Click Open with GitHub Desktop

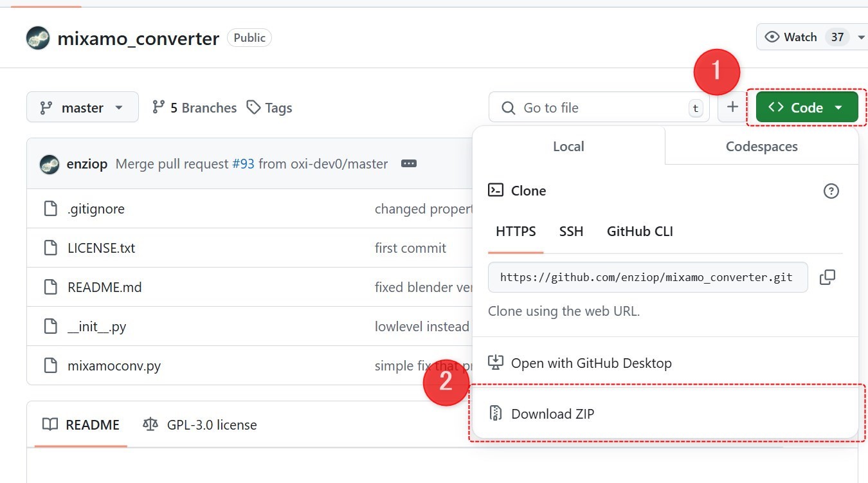click(x=665, y=363)
